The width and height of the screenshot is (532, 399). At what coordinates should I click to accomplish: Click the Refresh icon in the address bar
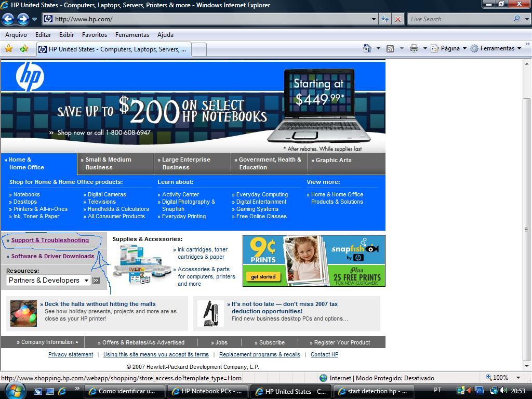point(385,19)
